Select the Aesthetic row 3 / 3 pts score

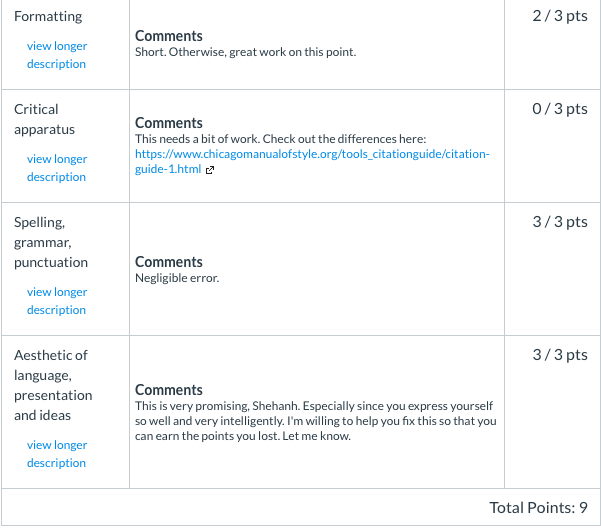pos(560,355)
